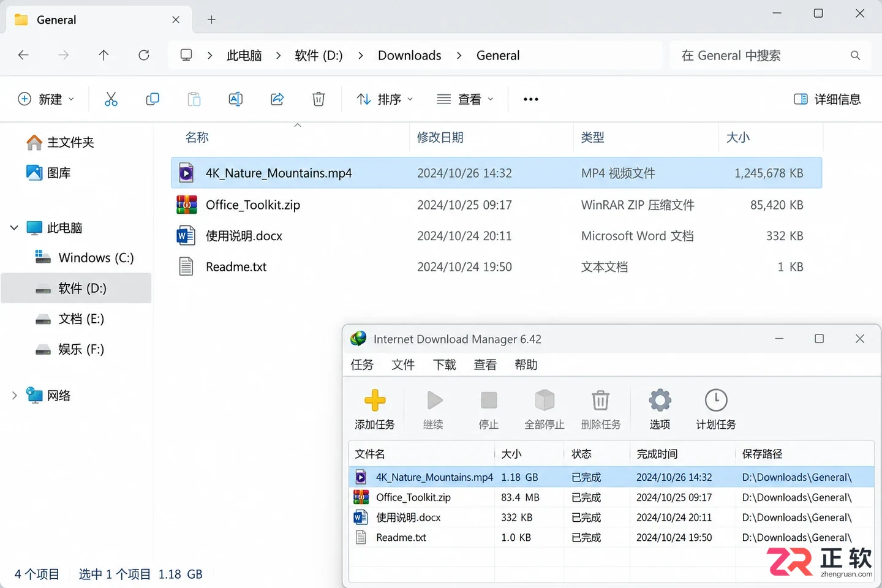This screenshot has width=882, height=588.
Task: Sort Explorer files by 修改日期 column header
Action: (491, 137)
